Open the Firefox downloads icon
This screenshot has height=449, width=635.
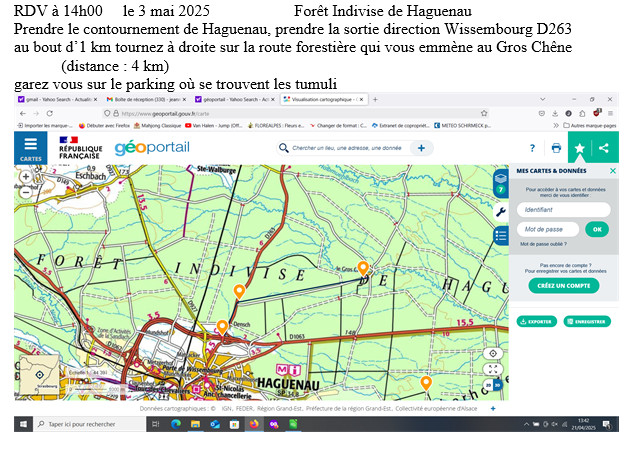point(555,114)
